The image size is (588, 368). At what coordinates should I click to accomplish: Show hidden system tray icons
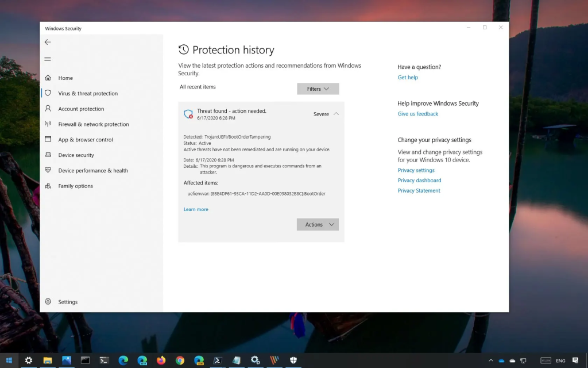coord(491,361)
